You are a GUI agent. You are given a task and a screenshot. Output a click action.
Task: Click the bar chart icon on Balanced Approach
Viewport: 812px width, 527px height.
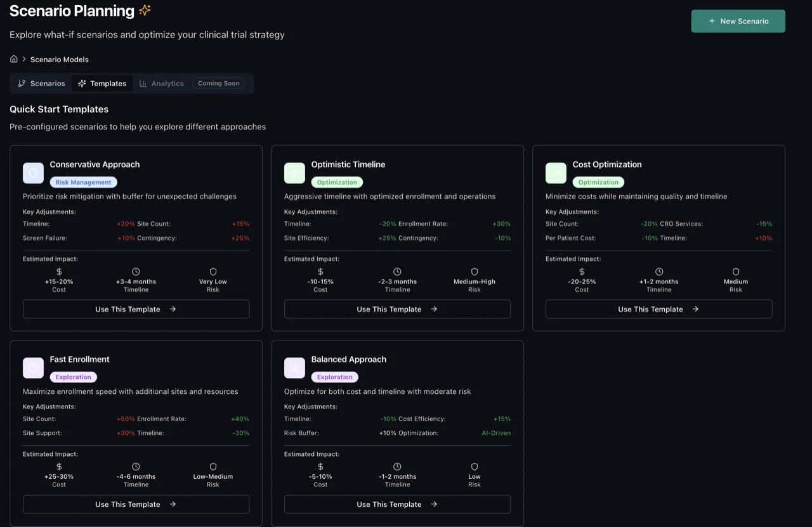click(294, 368)
